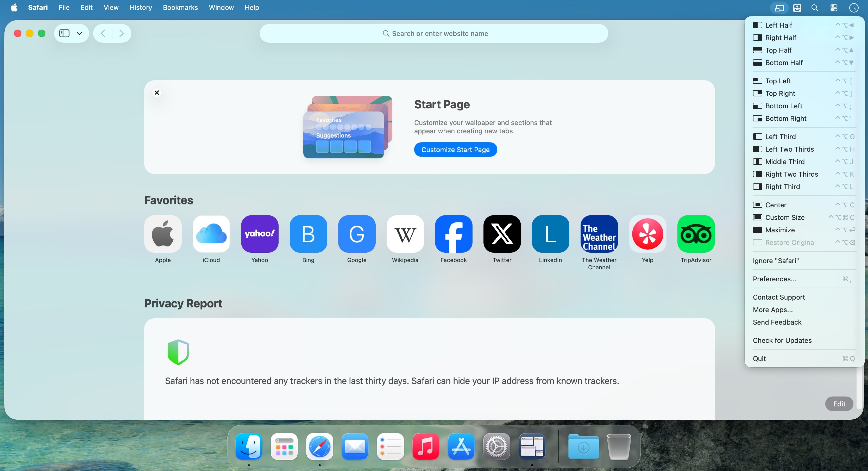868x471 pixels.
Task: Click the back navigation arrow
Action: pyautogui.click(x=103, y=33)
